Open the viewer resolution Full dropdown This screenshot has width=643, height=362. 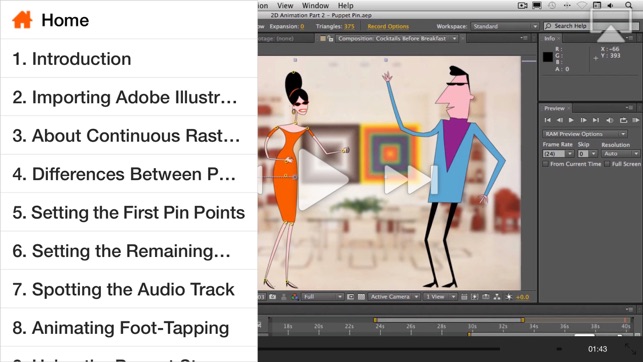pyautogui.click(x=323, y=297)
